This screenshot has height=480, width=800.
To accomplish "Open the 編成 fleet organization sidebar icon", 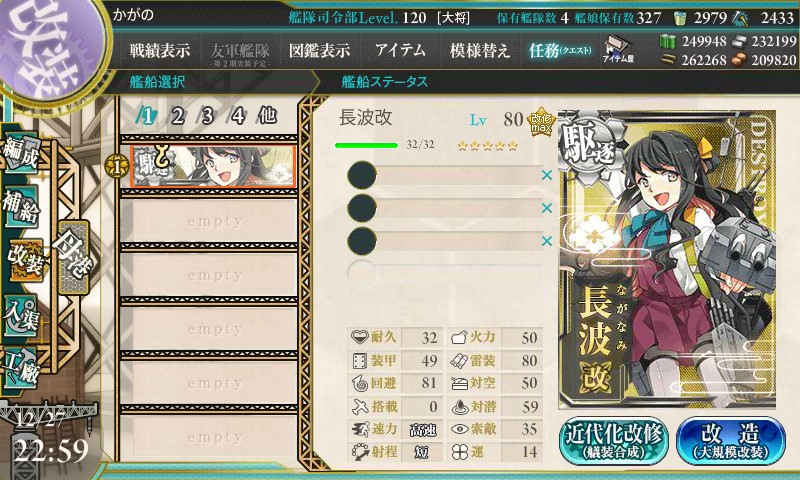I will tap(21, 153).
